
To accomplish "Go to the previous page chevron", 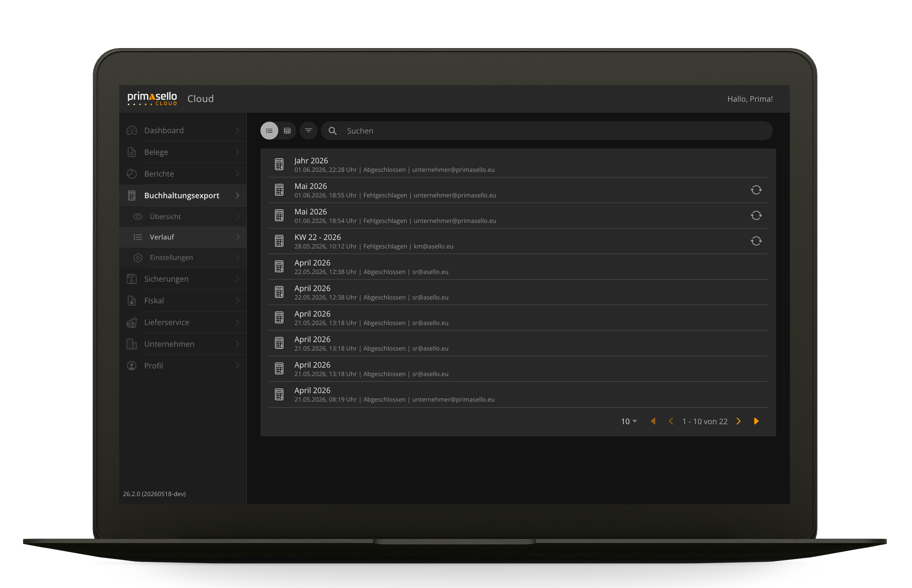I will click(x=671, y=421).
